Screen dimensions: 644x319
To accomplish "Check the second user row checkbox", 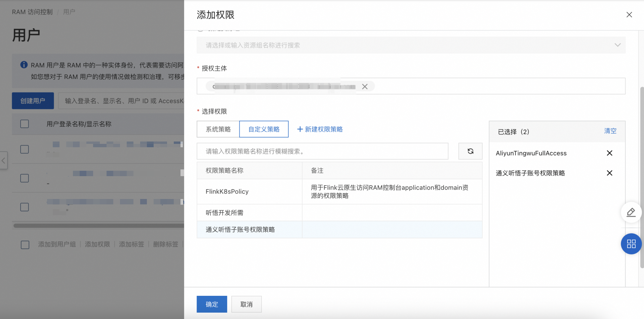I will (x=25, y=178).
